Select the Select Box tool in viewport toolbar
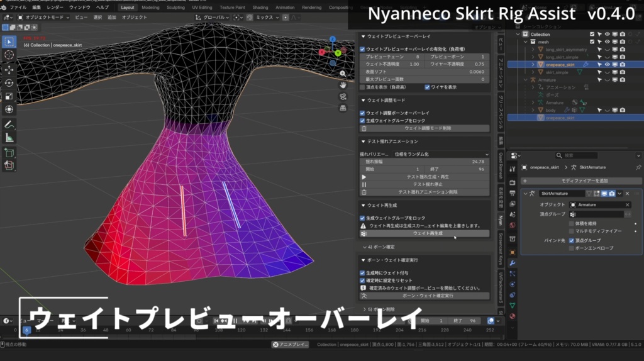 pyautogui.click(x=9, y=42)
